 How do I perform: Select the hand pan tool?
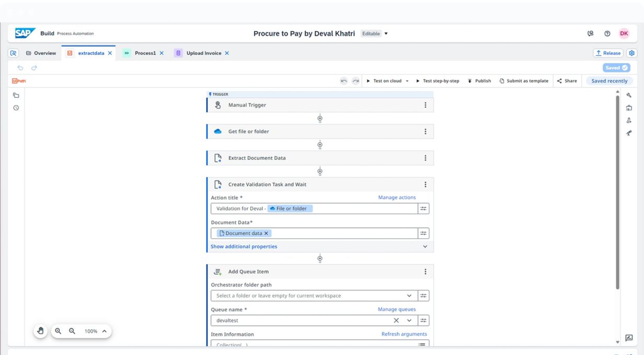click(41, 331)
